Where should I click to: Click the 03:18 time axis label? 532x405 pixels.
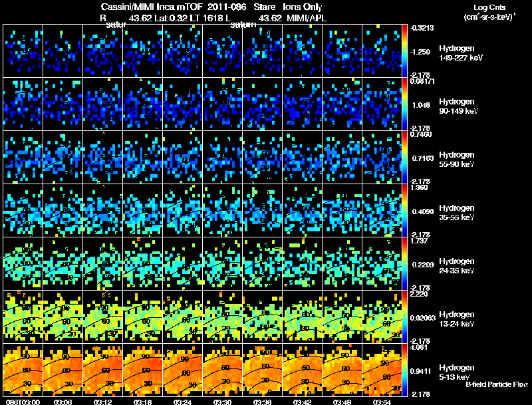[142, 402]
